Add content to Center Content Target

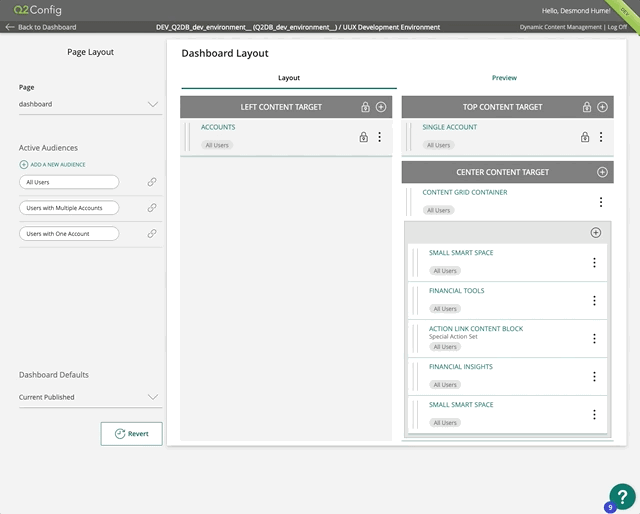tap(602, 172)
